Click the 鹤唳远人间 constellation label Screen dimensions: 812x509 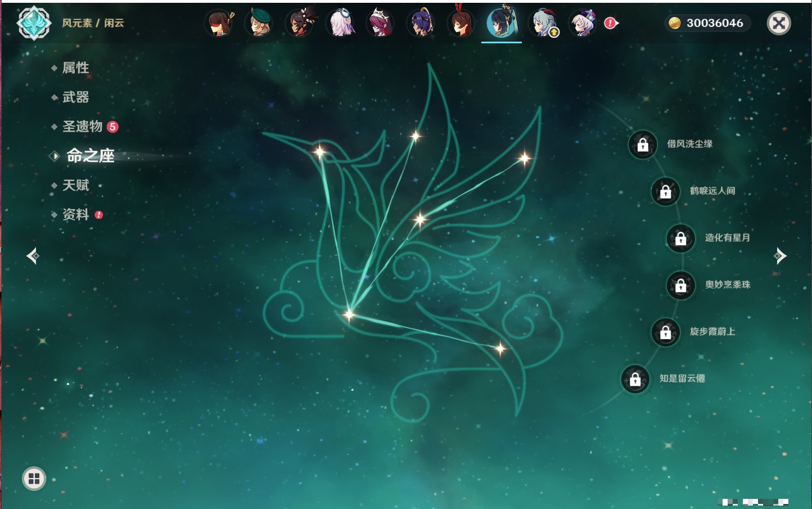coord(713,191)
